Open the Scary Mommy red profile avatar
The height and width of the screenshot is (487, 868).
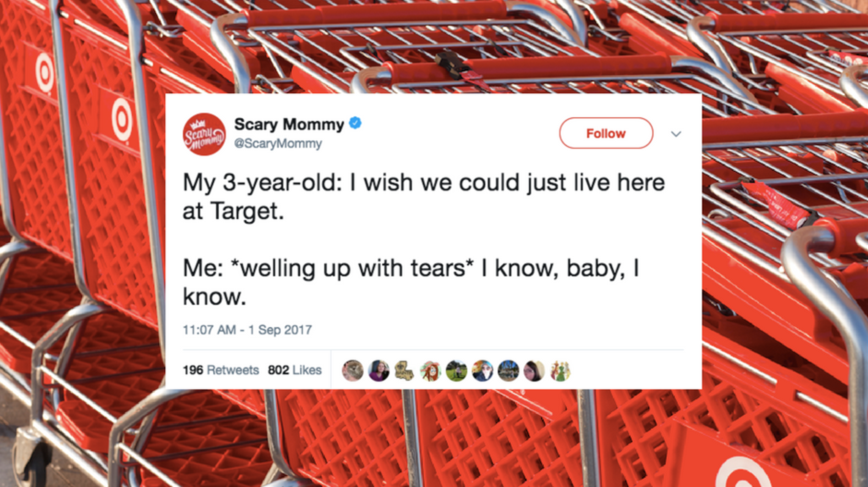point(204,134)
